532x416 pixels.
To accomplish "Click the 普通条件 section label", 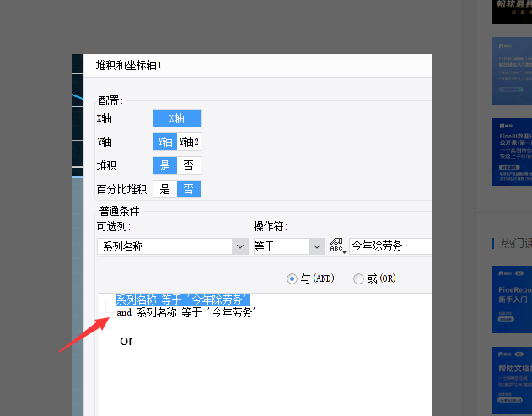I will tap(120, 211).
